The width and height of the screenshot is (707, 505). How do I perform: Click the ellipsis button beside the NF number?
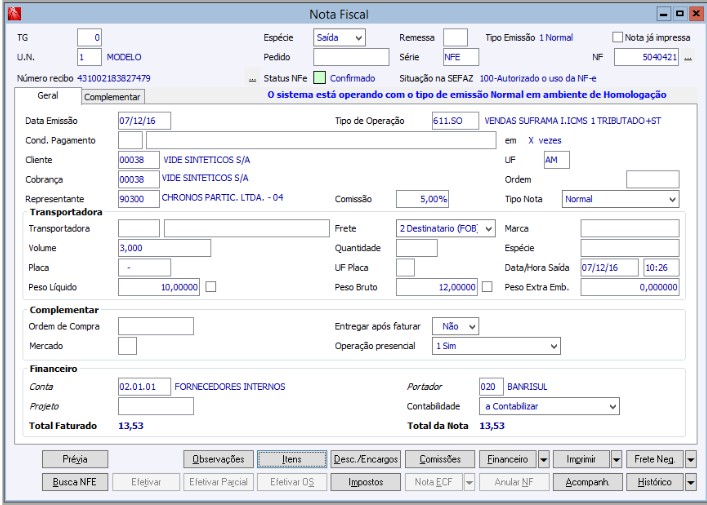(x=688, y=58)
